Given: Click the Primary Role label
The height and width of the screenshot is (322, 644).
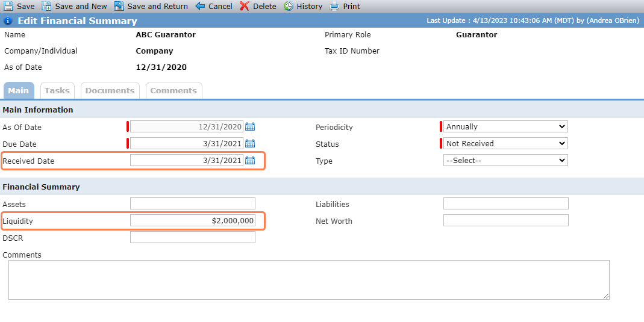Looking at the screenshot, I should [x=348, y=35].
